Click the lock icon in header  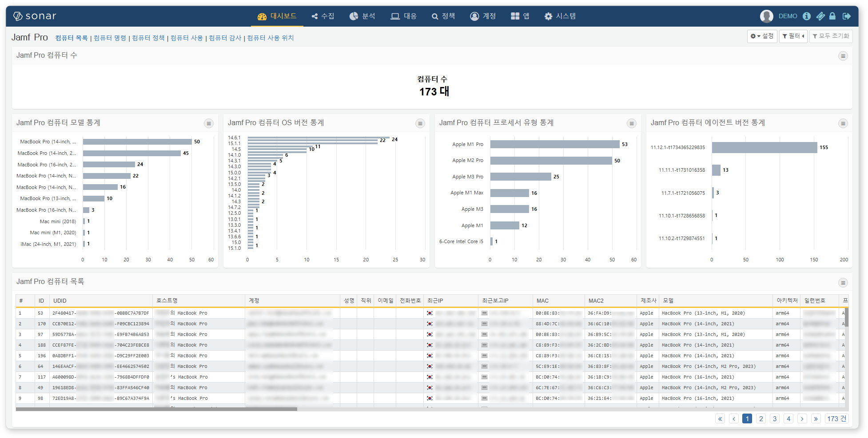[832, 16]
